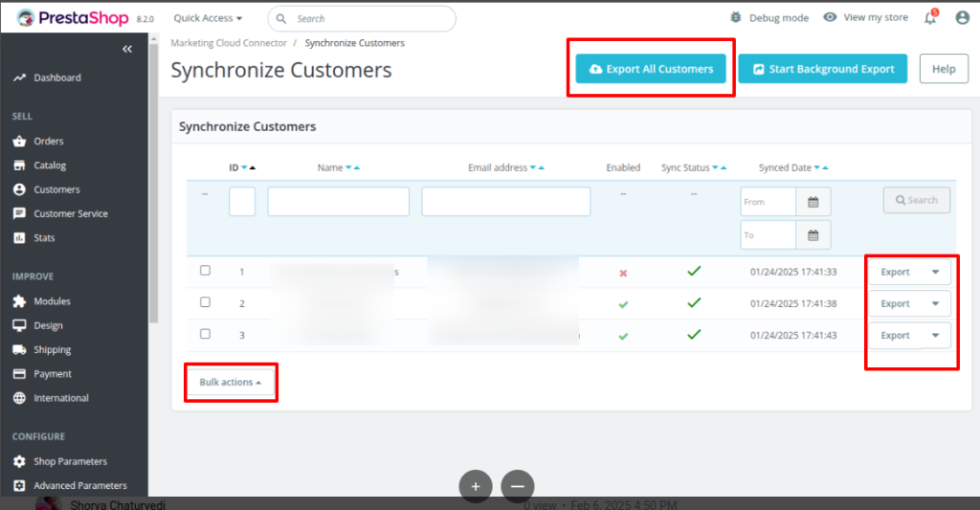
Task: Open Shop Parameters in the sidebar
Action: [70, 461]
